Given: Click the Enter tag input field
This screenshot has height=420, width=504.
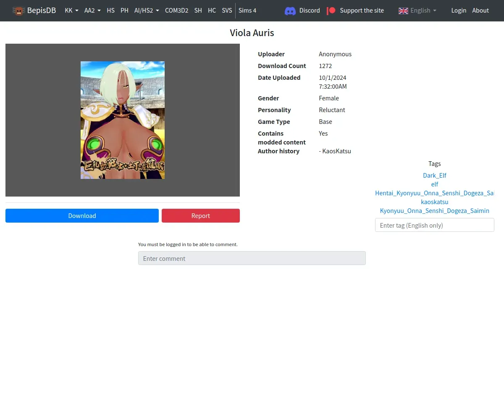Looking at the screenshot, I should [435, 225].
